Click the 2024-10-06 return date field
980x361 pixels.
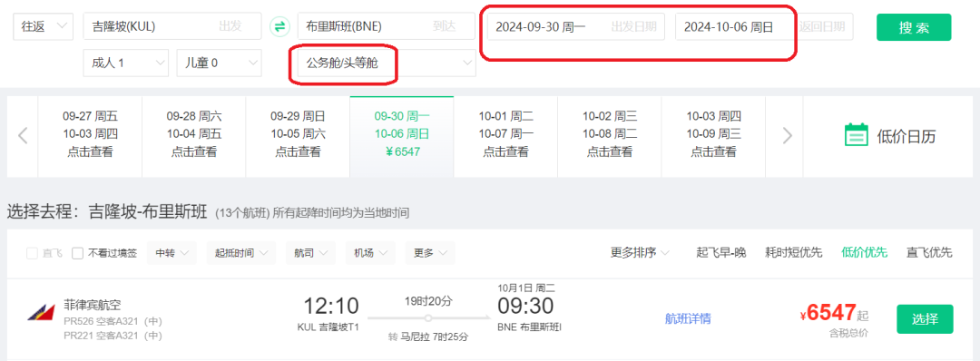click(764, 26)
